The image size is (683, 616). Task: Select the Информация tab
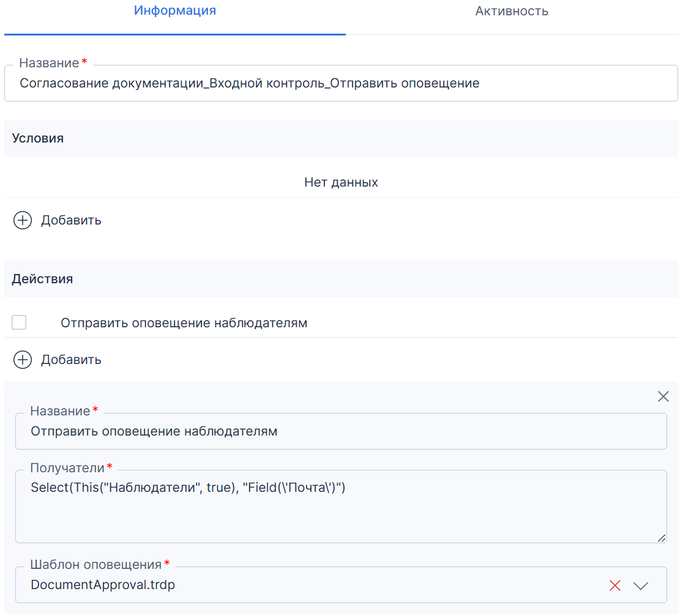tap(174, 10)
